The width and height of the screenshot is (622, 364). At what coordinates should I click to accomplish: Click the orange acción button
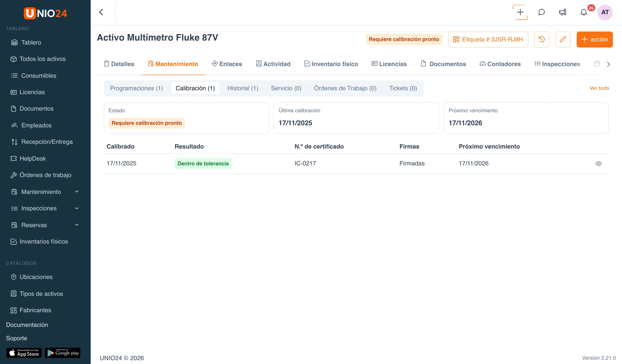pos(594,39)
